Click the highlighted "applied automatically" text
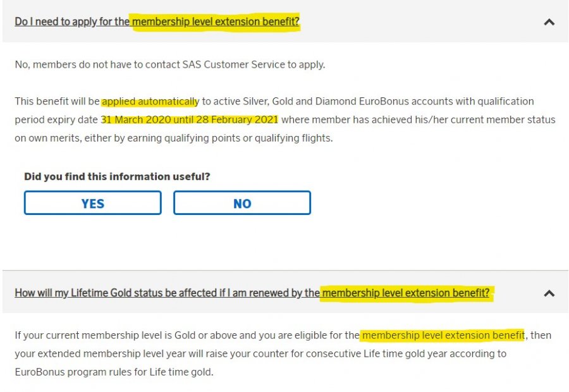Screen dimensions: 569x392 (x=150, y=101)
